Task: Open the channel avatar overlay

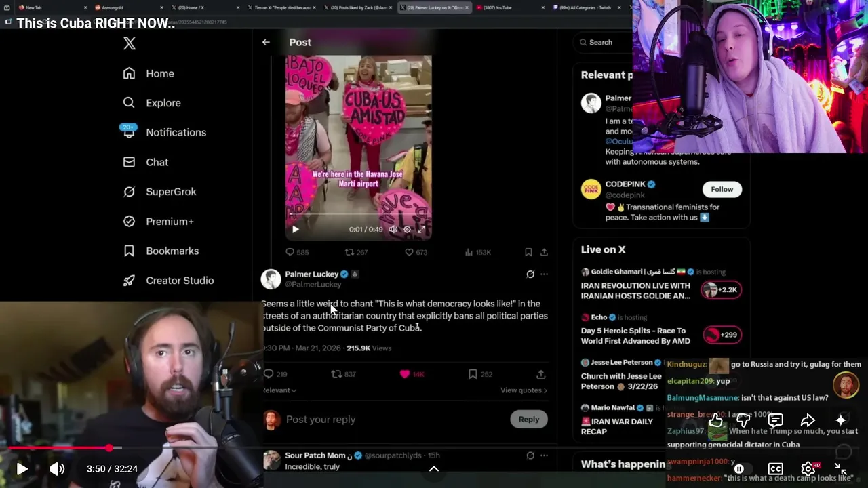Action: point(846,385)
